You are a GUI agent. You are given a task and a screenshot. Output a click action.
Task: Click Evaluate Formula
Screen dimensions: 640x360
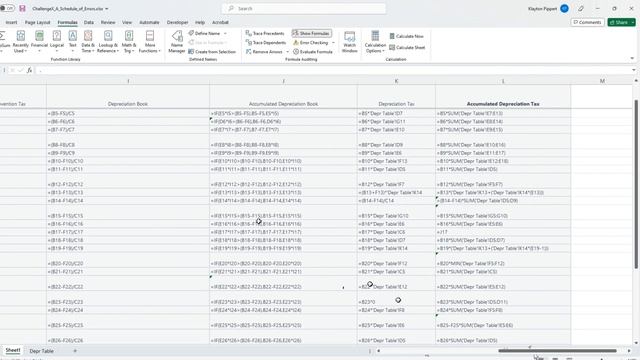313,52
